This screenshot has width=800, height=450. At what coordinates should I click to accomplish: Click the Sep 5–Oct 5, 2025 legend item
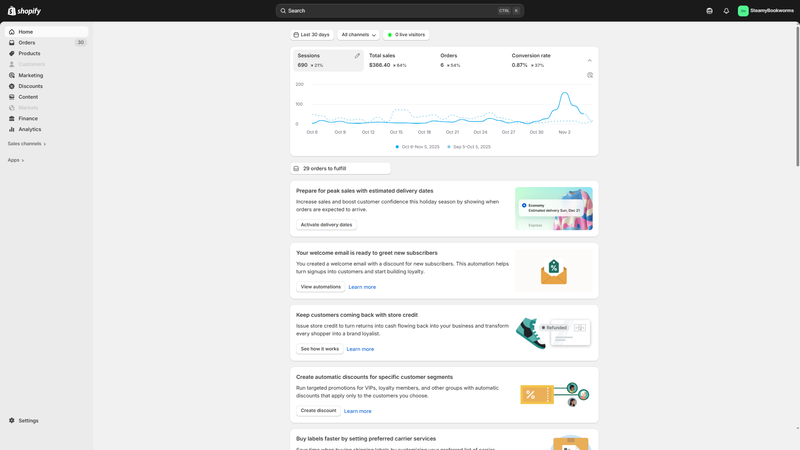469,147
